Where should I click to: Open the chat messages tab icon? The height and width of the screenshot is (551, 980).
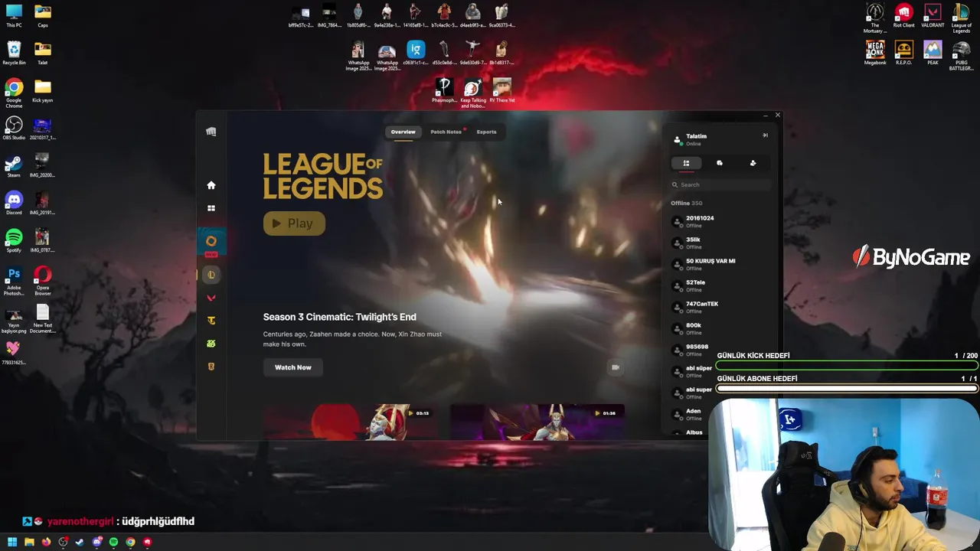720,163
